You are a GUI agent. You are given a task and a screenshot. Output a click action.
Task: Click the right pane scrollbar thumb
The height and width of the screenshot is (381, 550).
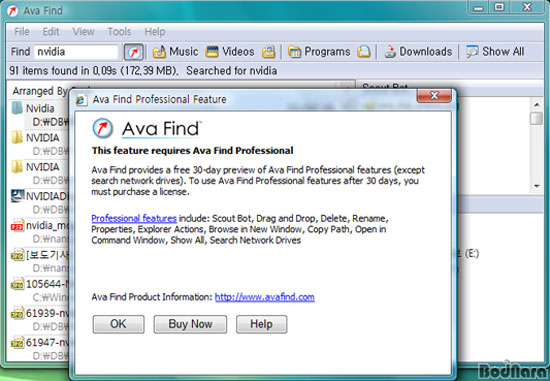(537, 118)
